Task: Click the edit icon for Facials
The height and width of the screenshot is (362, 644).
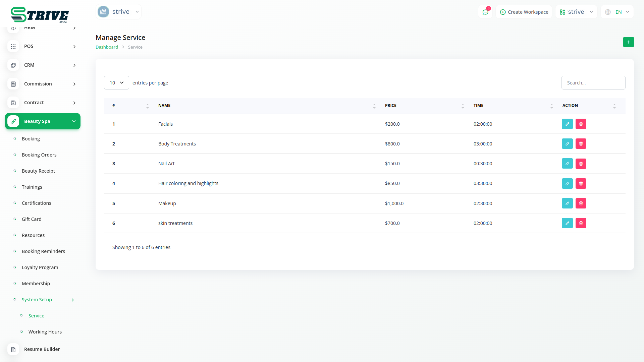Action: tap(567, 124)
